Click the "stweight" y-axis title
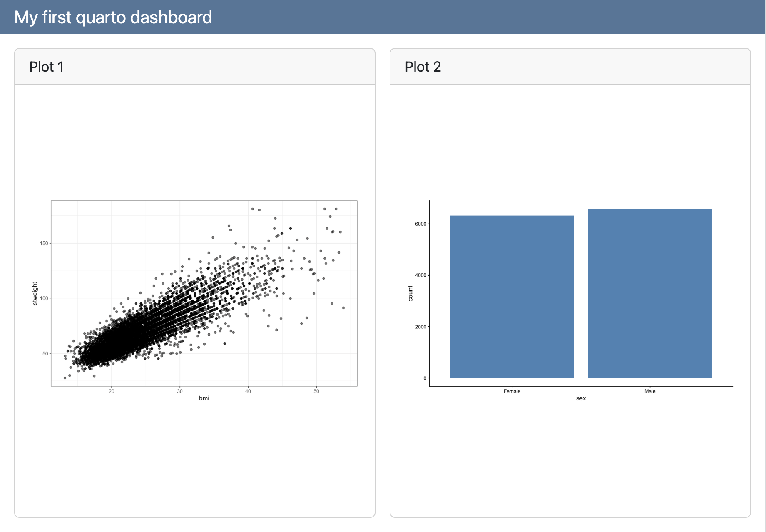Viewport: 766px width, 532px height. (35, 293)
